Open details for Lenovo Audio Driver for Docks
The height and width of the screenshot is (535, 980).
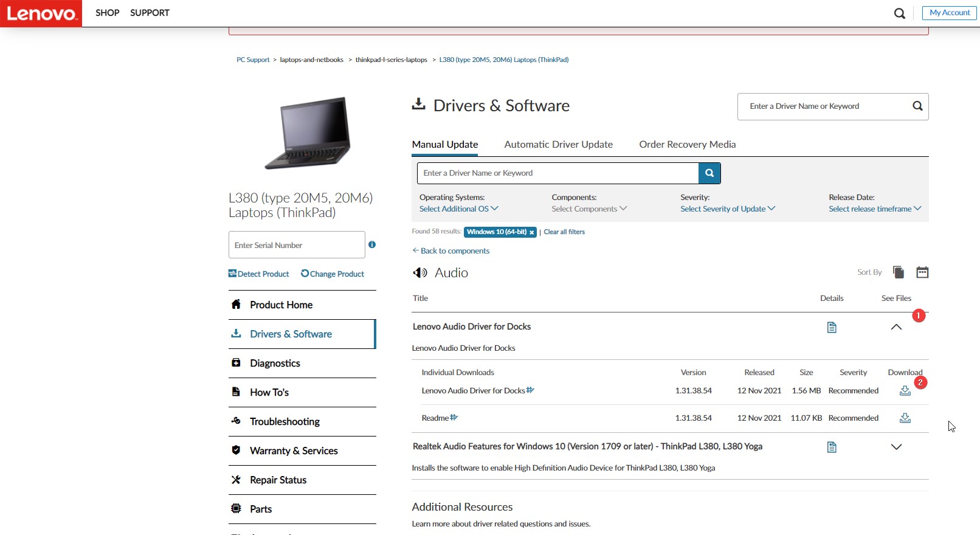[832, 327]
